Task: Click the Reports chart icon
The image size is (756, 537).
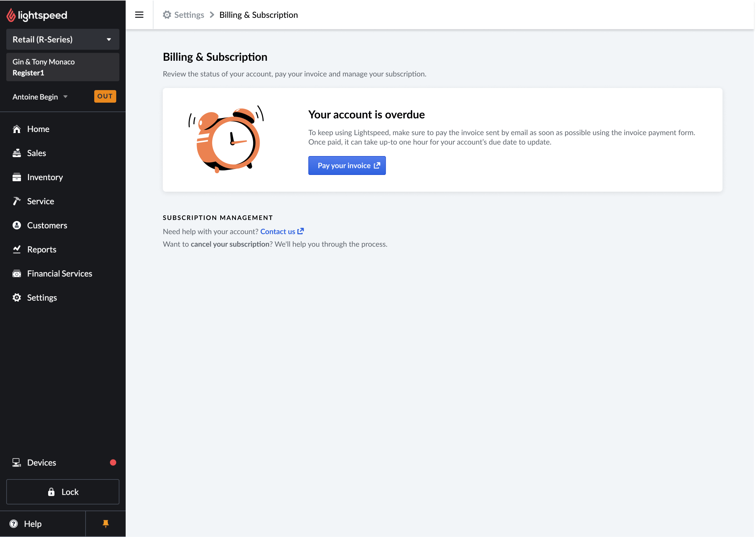Action: coord(17,250)
